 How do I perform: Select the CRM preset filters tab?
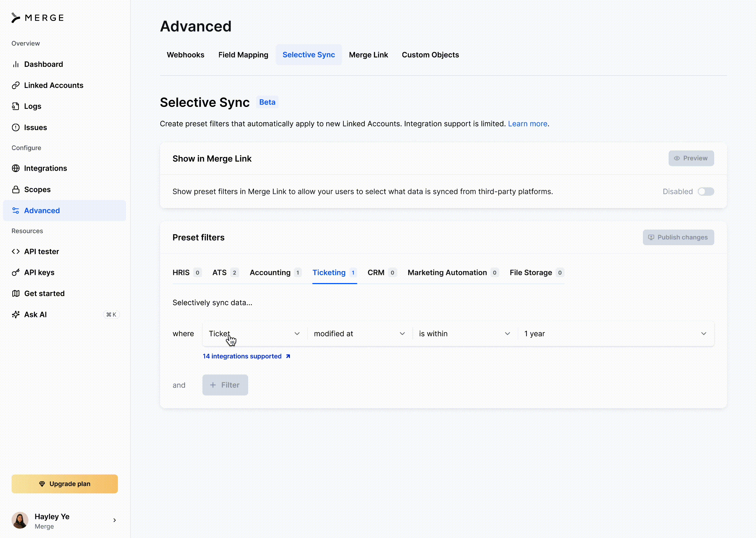pyautogui.click(x=382, y=273)
